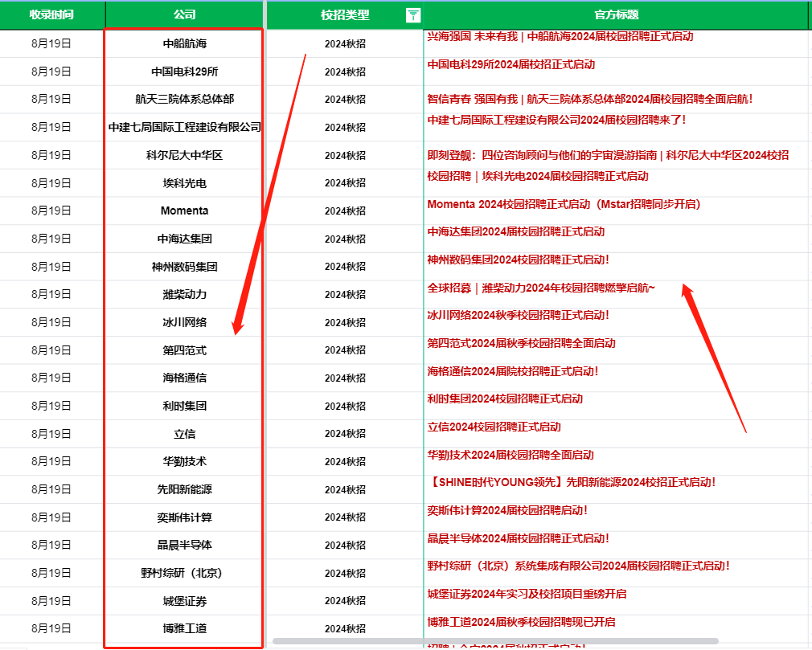Open link 神州数码集团2024校园招聘正式启动
The height and width of the screenshot is (650, 812).
[519, 260]
